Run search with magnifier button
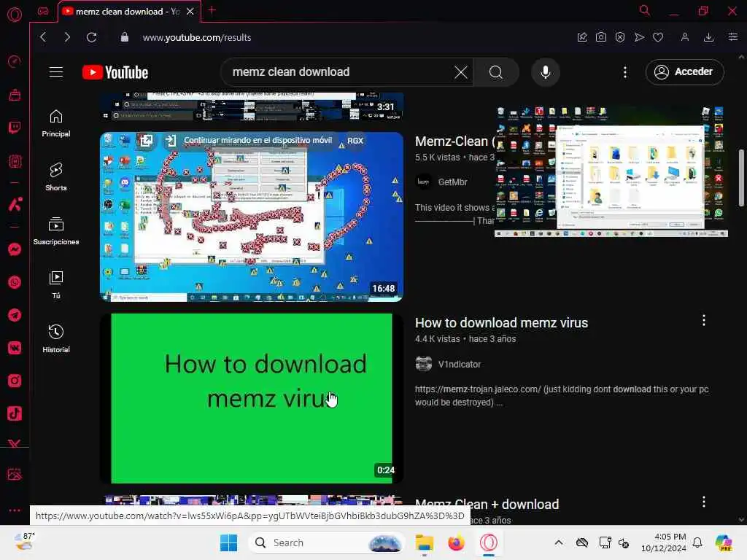Viewport: 747px width, 560px height. [496, 72]
